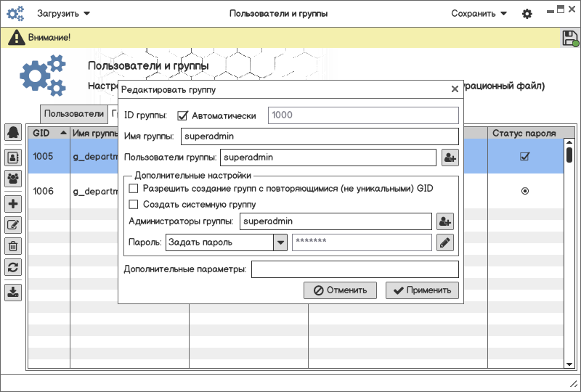This screenshot has width=581, height=392.
Task: Click the download import icon in sidebar
Action: point(13,292)
